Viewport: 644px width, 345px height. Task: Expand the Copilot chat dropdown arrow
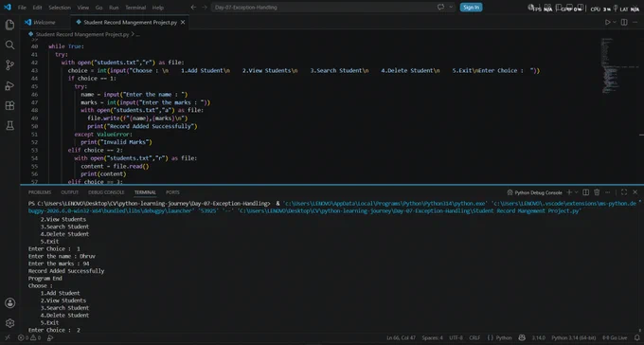[x=451, y=7]
